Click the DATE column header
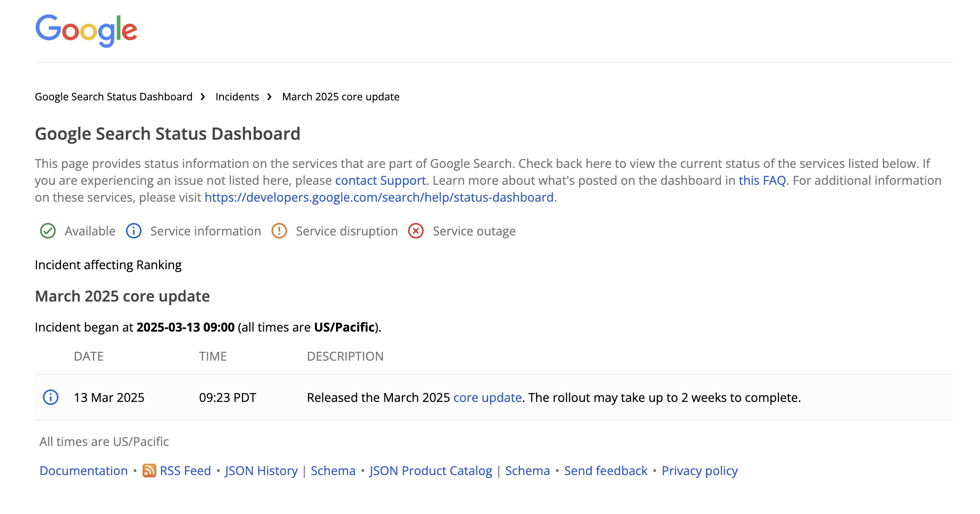 89,356
